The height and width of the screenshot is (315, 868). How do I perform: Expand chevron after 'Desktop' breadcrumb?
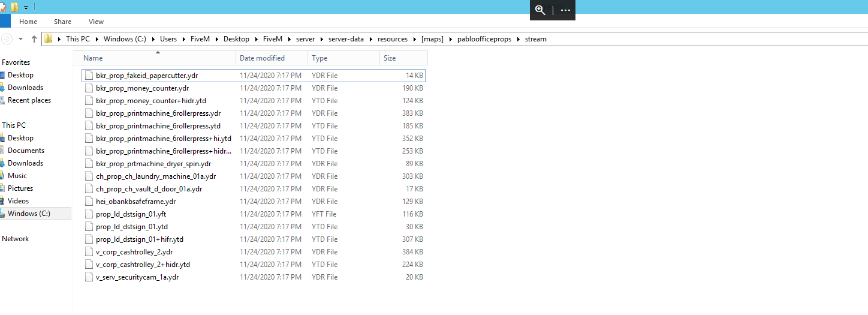[256, 39]
